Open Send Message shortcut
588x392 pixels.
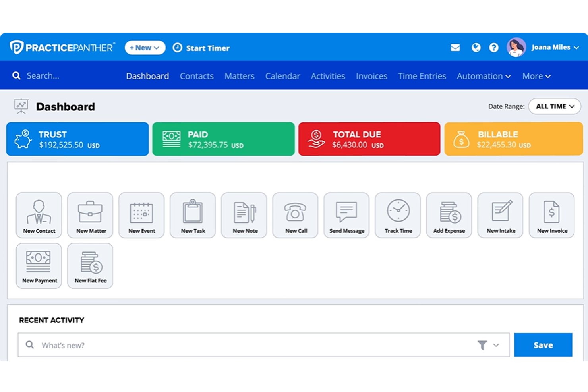click(x=346, y=215)
